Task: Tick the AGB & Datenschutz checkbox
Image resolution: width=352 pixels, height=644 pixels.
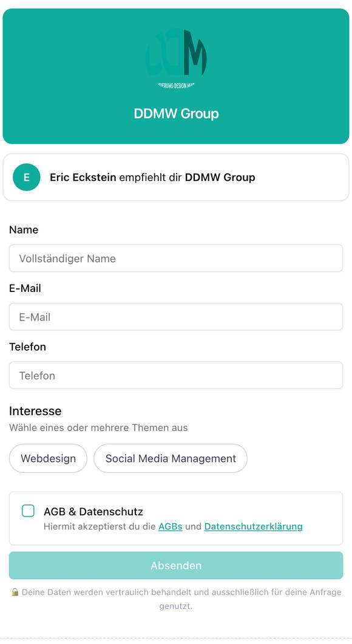Action: pos(28,511)
